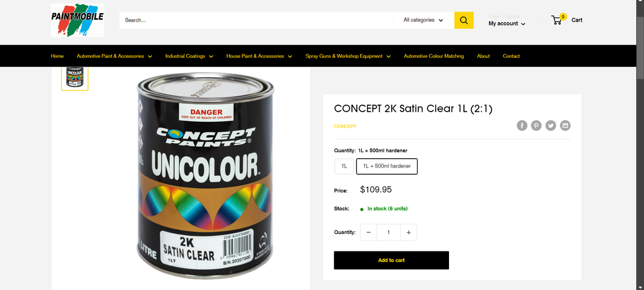Click the yellow search magnifier button
The image size is (644, 290).
464,20
